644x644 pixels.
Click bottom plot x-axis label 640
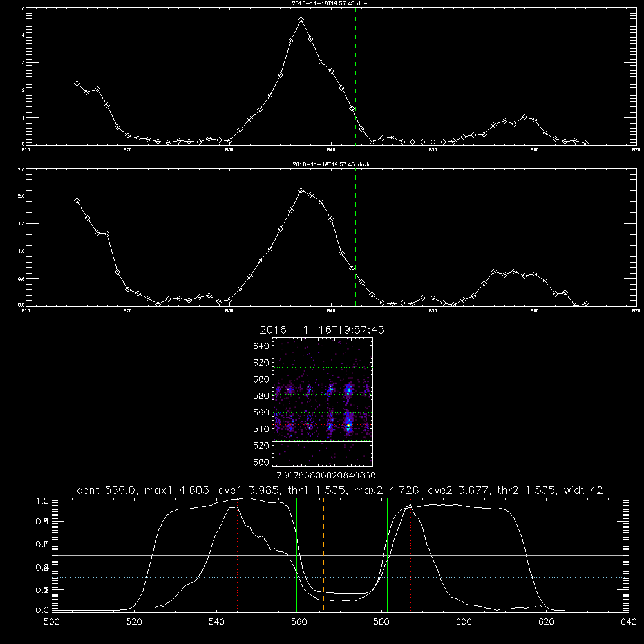[x=629, y=622]
